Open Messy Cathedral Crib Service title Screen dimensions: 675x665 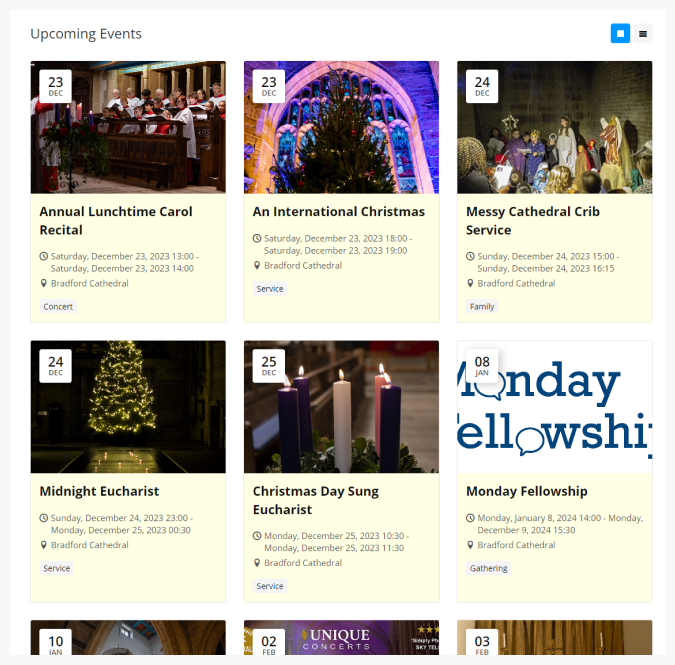pos(533,221)
